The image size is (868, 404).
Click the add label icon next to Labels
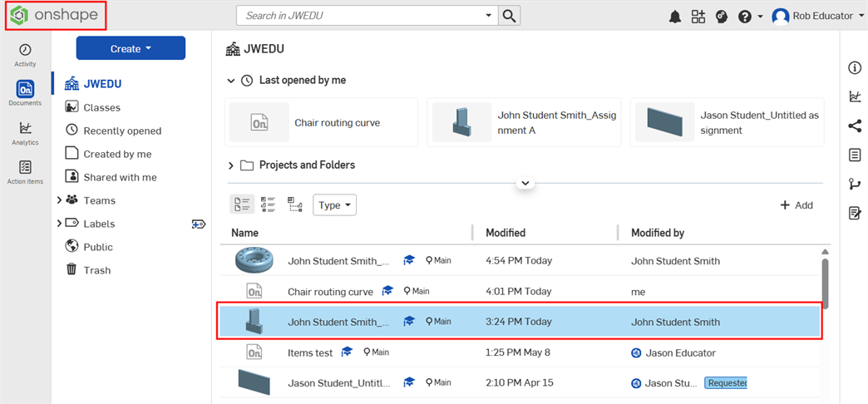click(199, 224)
